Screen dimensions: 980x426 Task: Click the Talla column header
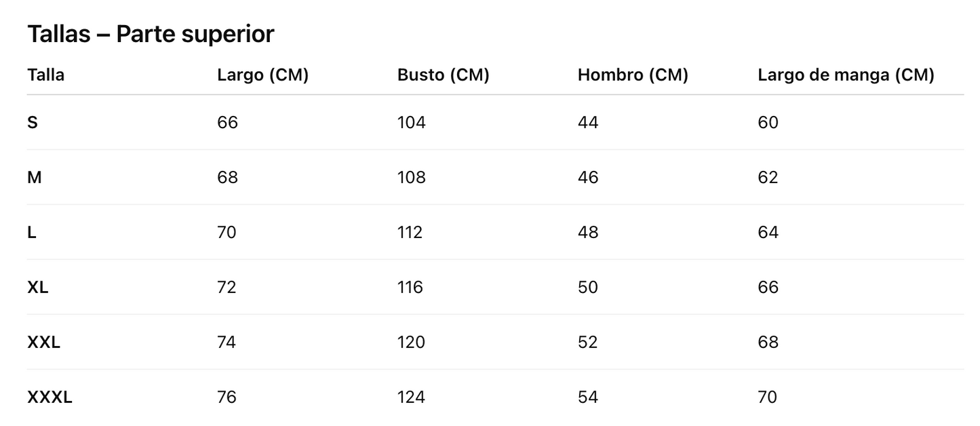[45, 75]
